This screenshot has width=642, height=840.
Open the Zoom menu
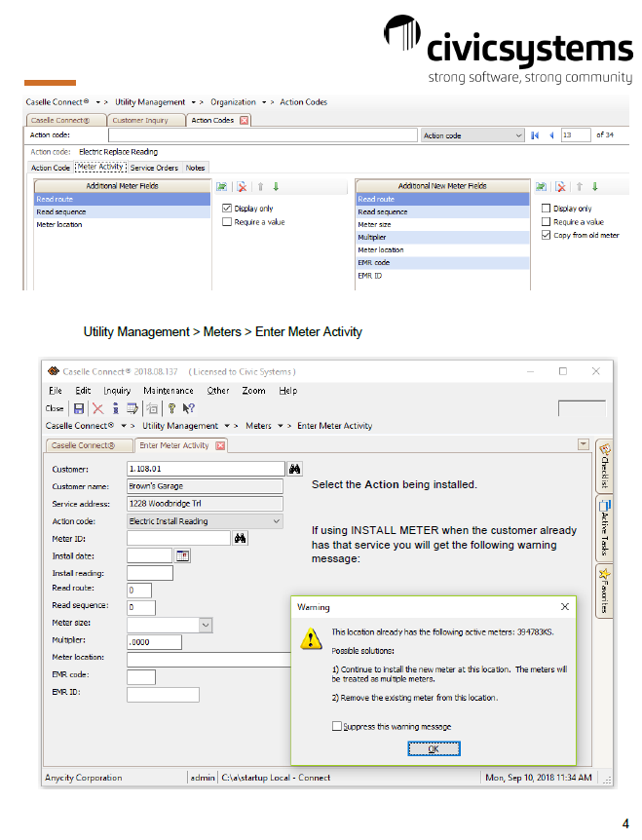tap(254, 391)
